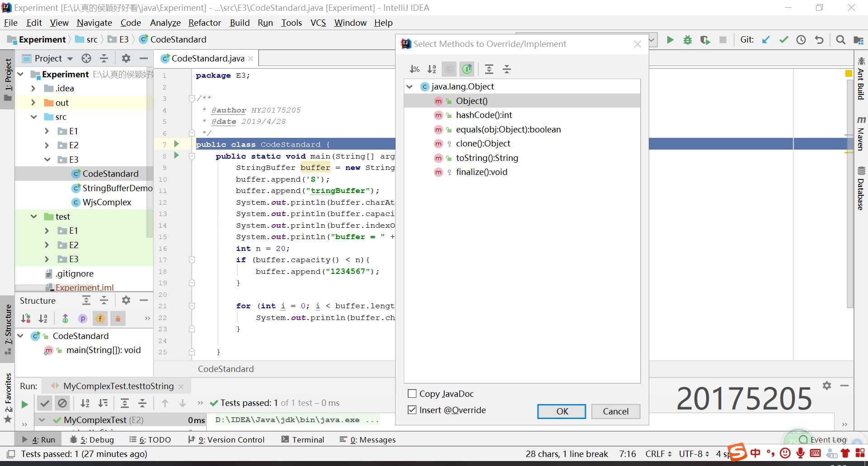Image resolution: width=868 pixels, height=466 pixels.
Task: Uncheck the Insert @Override checkbox
Action: (x=412, y=410)
